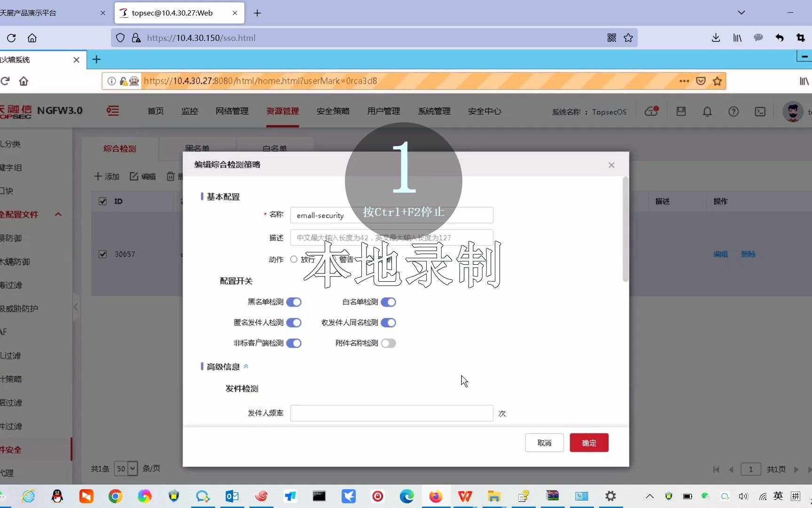
Task: Toggle the sidebar collapse menu icon
Action: (112, 111)
